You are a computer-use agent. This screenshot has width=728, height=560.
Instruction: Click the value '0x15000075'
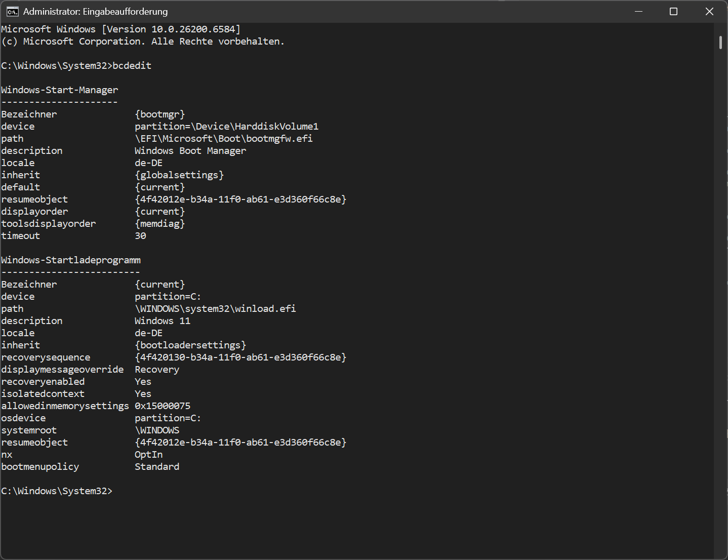pos(163,406)
